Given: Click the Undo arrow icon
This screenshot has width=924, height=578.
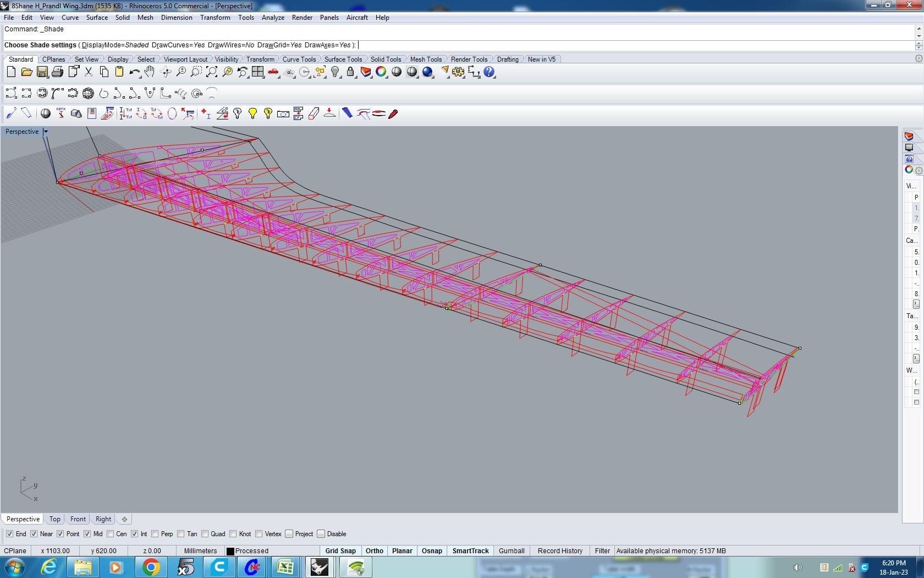Looking at the screenshot, I should pyautogui.click(x=134, y=72).
